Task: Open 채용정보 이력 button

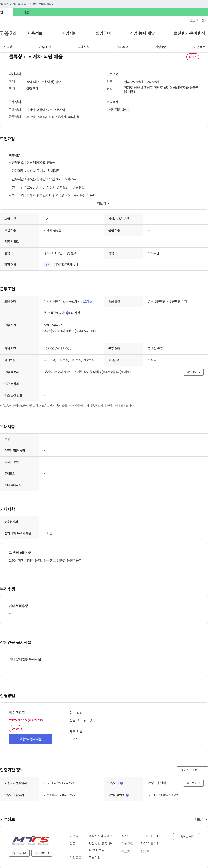Action: pos(186,836)
